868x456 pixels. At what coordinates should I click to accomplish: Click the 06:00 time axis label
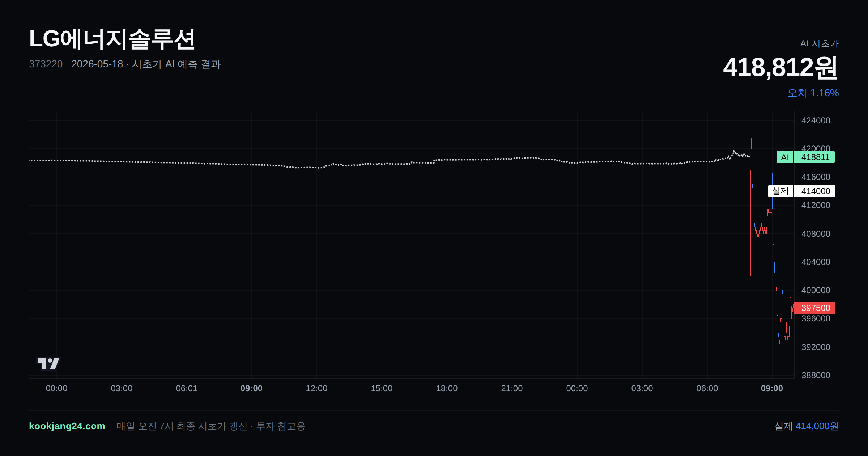[707, 388]
